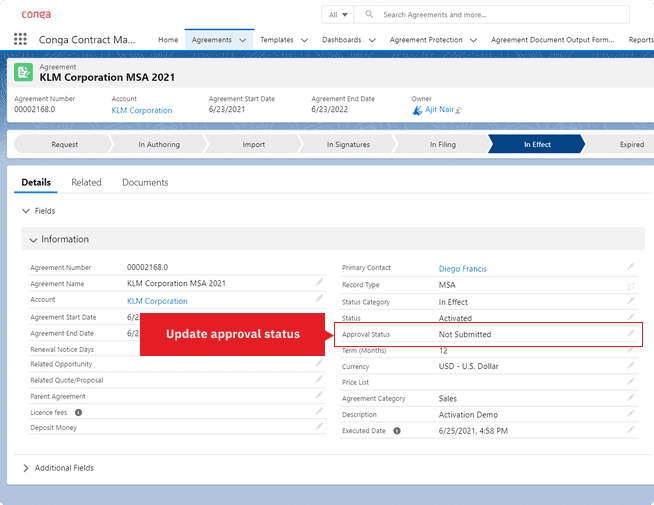Edit Approval Status with pencil icon

(631, 334)
